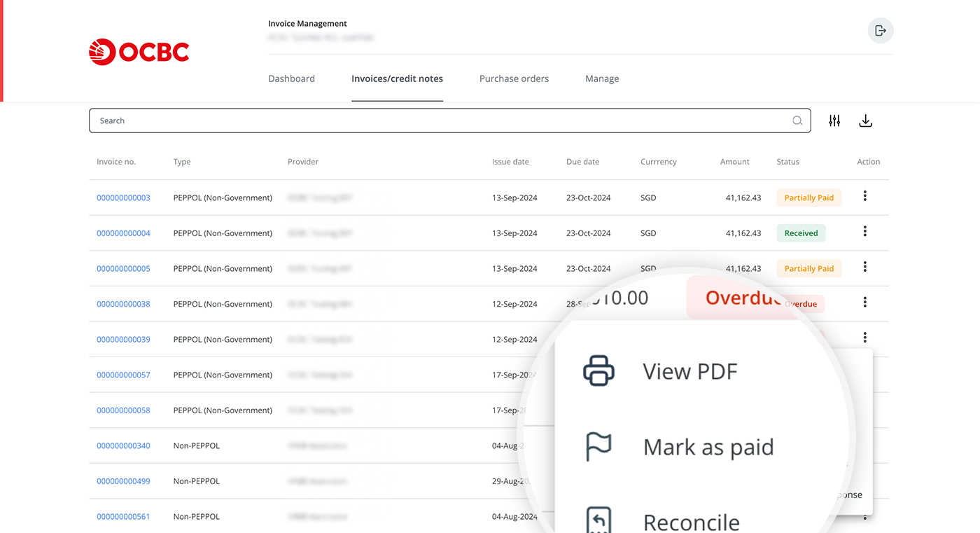Click Partially Paid status of invoice 000000000003

[x=808, y=198]
